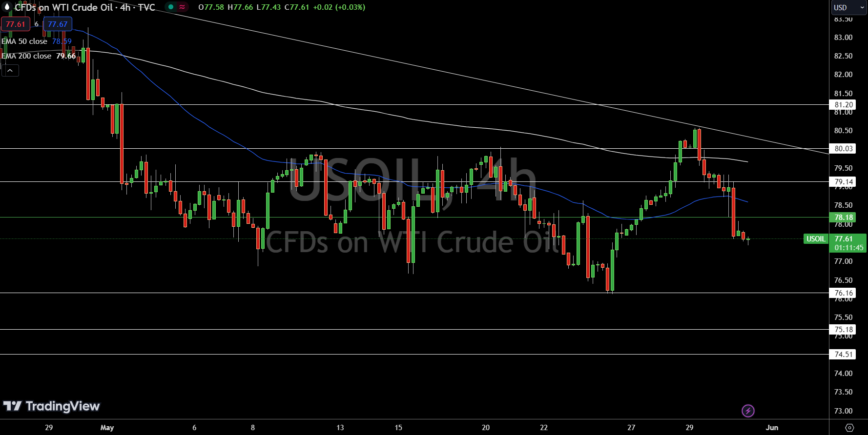Click the green 78.18 price label
The height and width of the screenshot is (435, 868).
click(843, 217)
